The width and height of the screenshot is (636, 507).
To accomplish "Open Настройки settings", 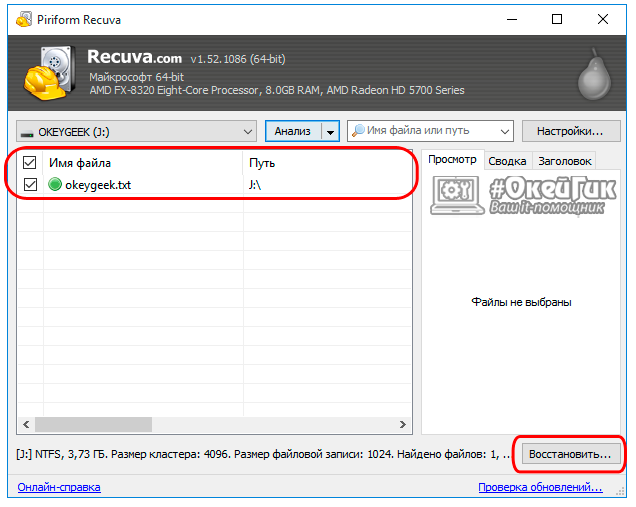I will point(571,131).
